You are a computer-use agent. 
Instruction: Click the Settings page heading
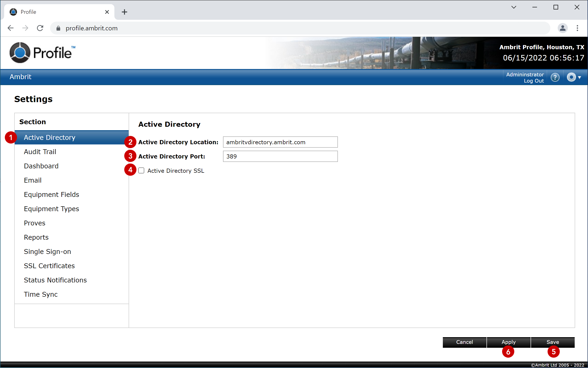point(33,99)
